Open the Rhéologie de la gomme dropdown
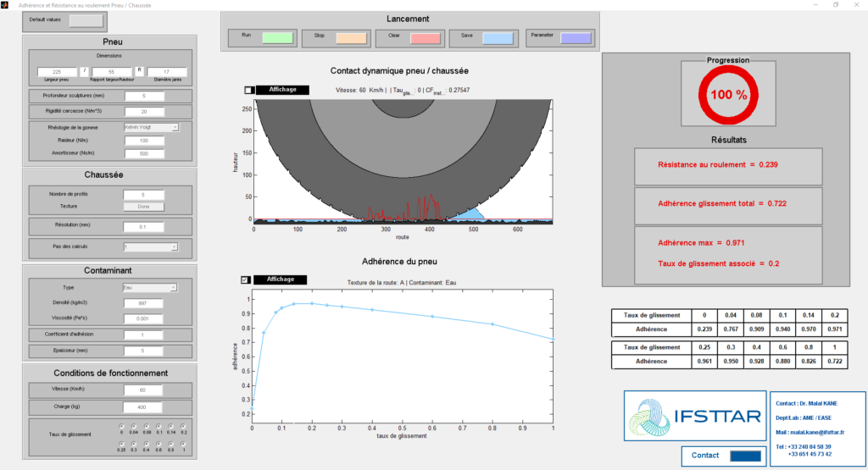The image size is (868, 470). (x=151, y=127)
